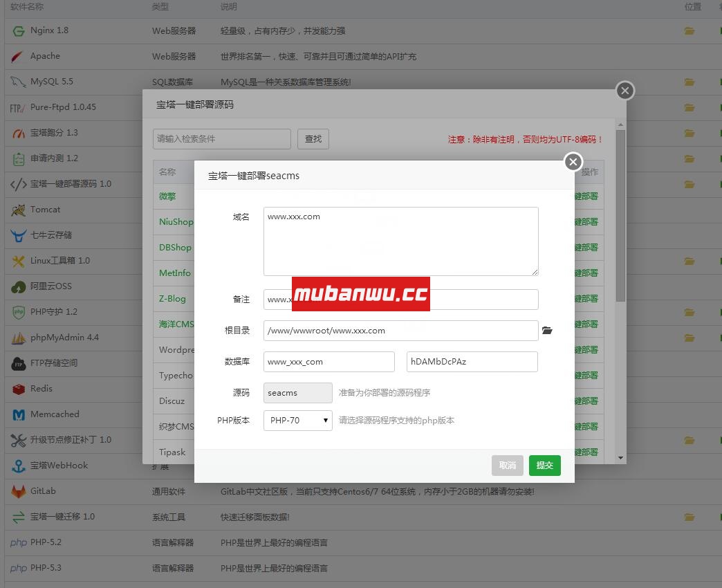
Task: Click the PHP-5.2 php icon
Action: 19,543
